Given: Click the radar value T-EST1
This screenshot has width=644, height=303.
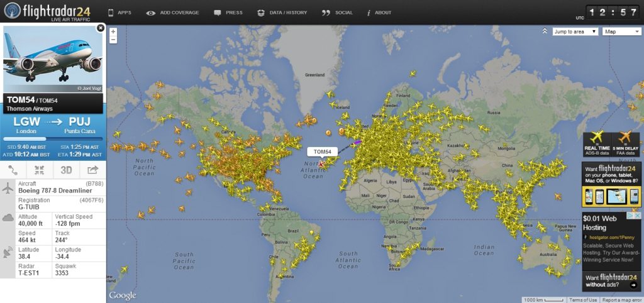Looking at the screenshot, I should tap(28, 273).
